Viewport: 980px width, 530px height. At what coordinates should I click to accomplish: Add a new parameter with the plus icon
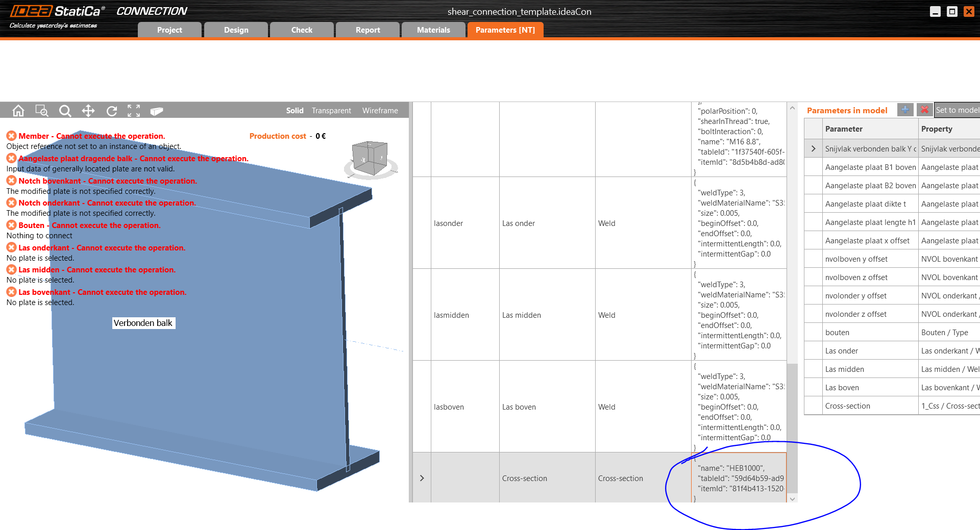click(x=905, y=110)
